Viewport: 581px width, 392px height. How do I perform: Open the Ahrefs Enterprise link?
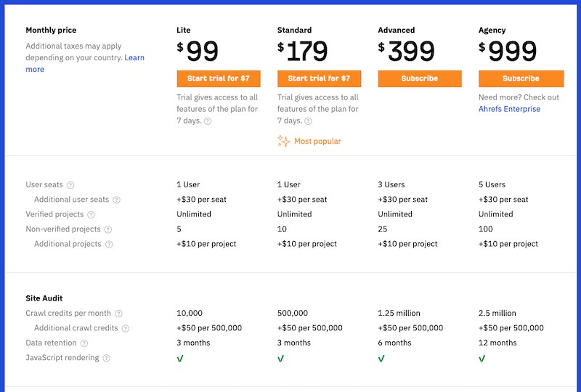[x=509, y=109]
